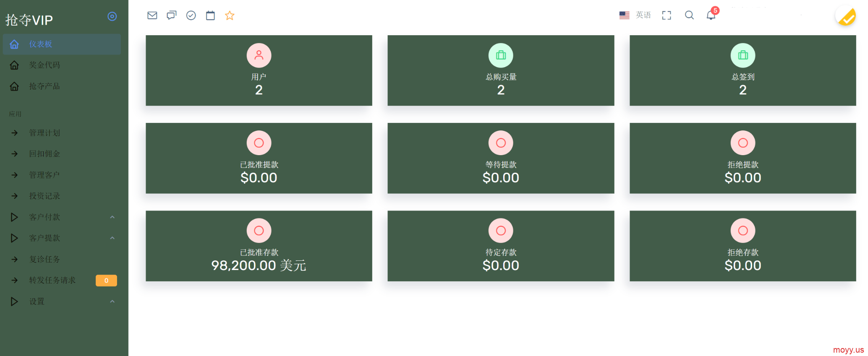Click the 已批准存款 card
Image resolution: width=868 pixels, height=356 pixels.
click(259, 246)
